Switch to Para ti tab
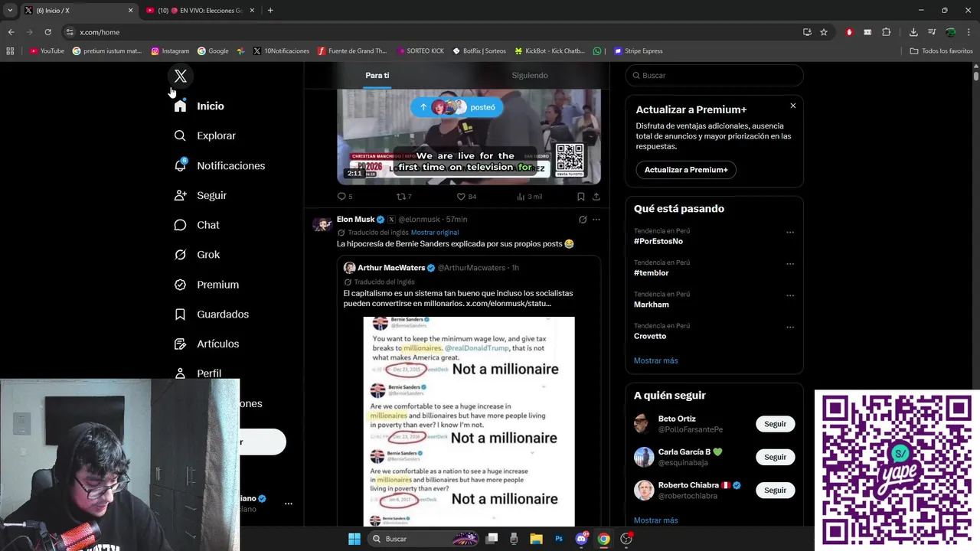980x551 pixels. [x=377, y=75]
